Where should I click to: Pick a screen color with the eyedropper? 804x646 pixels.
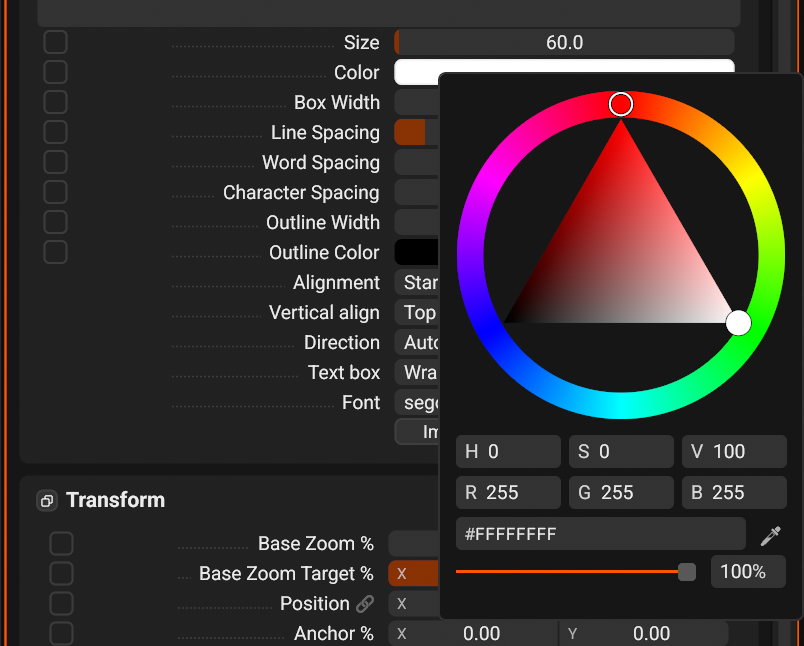(771, 535)
